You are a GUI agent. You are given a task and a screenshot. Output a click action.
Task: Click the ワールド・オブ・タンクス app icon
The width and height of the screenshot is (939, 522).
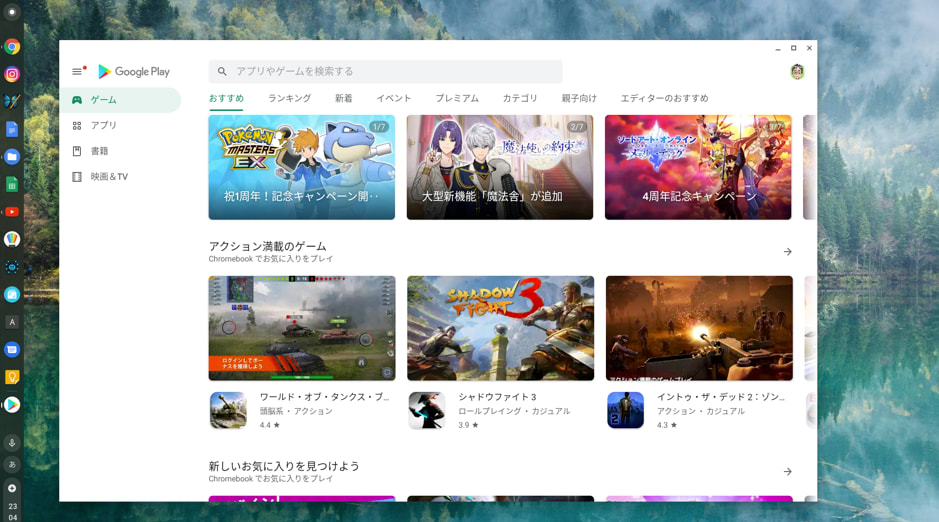228,410
